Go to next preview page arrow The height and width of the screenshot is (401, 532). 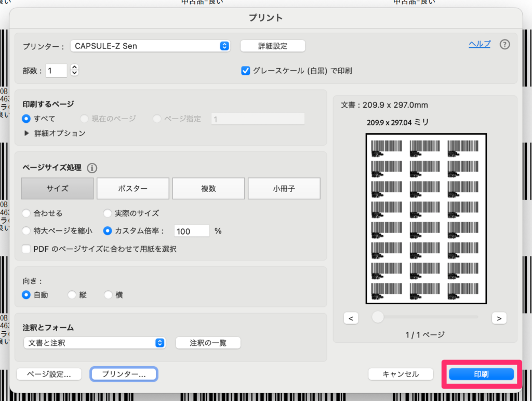tap(499, 318)
